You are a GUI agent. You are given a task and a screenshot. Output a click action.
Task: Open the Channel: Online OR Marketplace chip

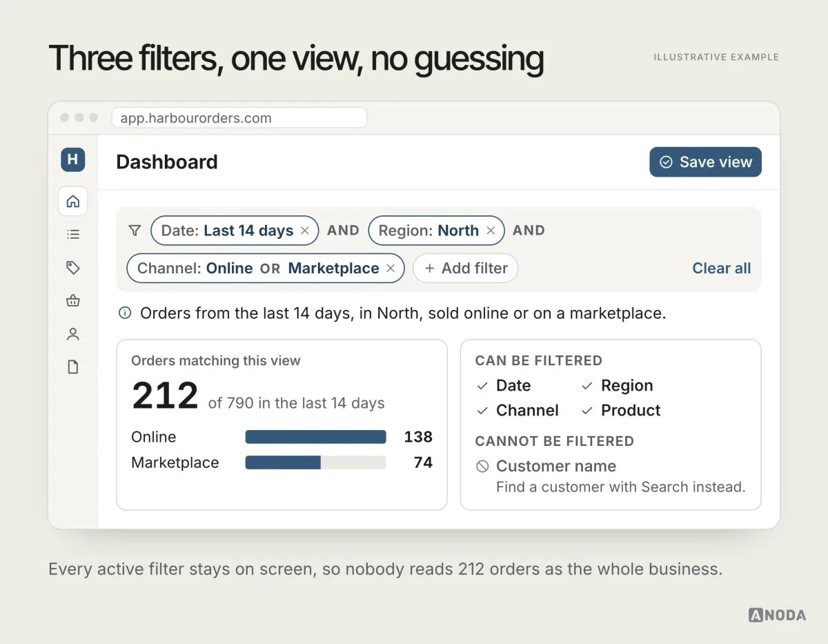pos(266,269)
